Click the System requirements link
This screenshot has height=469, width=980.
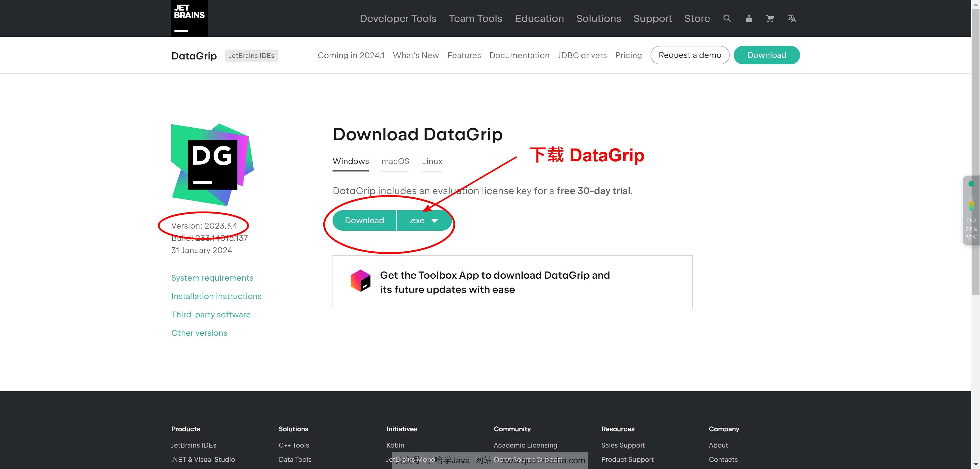212,278
